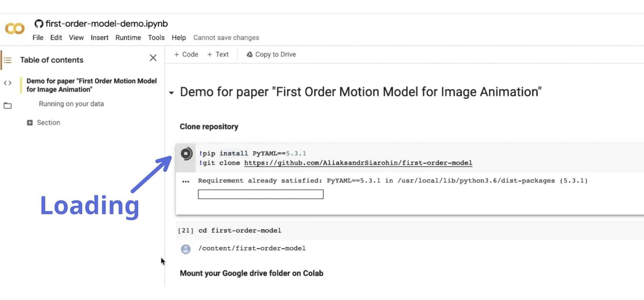Open the File menu
This screenshot has height=300, width=644.
click(x=38, y=38)
